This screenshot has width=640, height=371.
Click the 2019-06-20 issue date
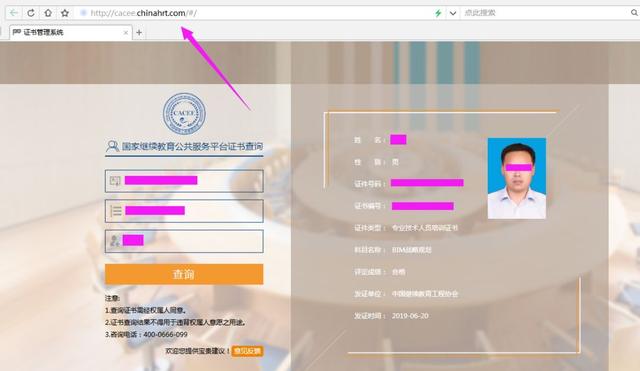[410, 316]
